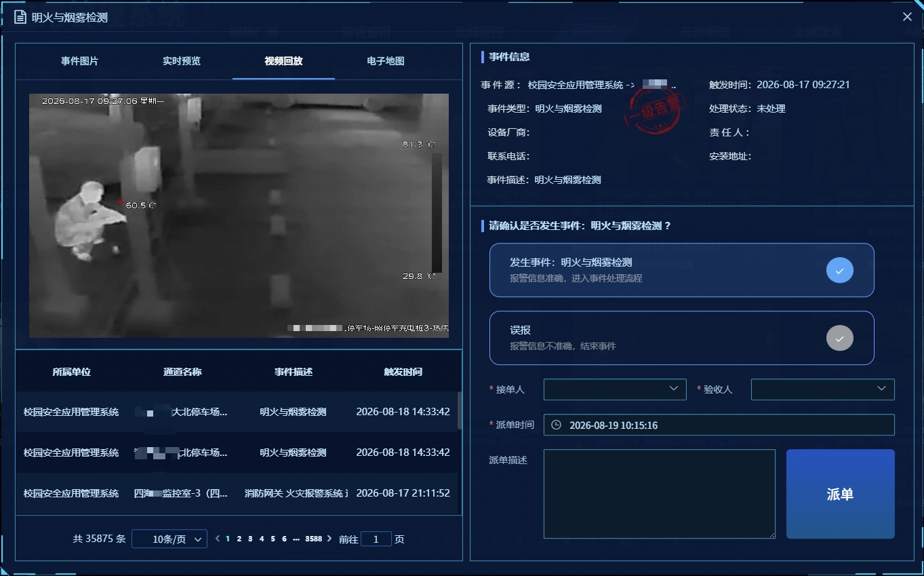924x576 pixels.
Task: Click the 派单描述 text area
Action: coord(659,494)
